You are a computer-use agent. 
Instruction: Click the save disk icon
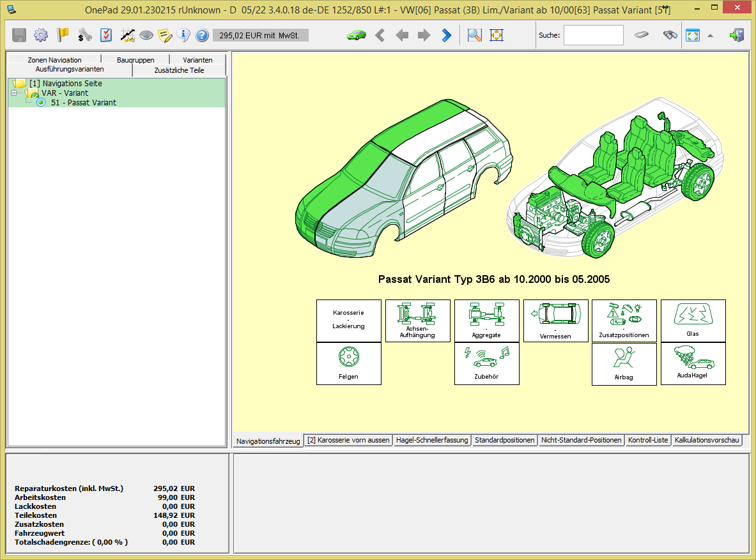pos(19,35)
